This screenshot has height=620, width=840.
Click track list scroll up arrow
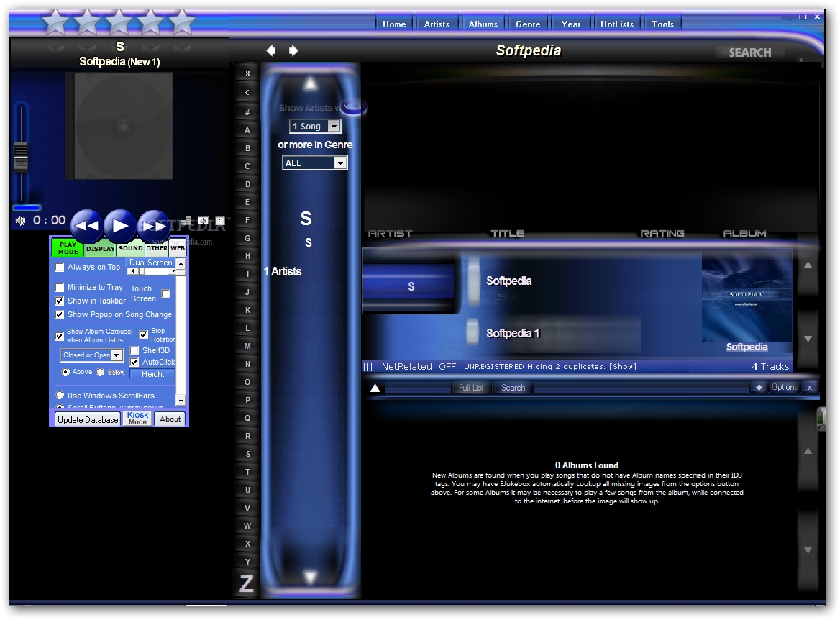coord(808,265)
